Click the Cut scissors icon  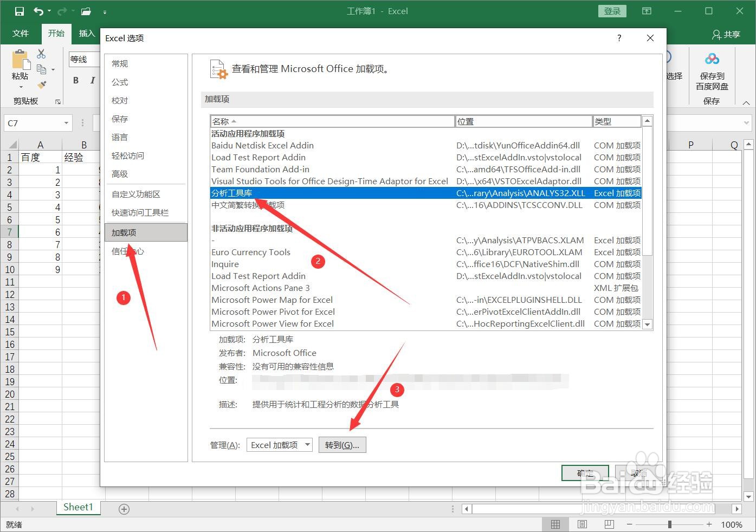[41, 54]
